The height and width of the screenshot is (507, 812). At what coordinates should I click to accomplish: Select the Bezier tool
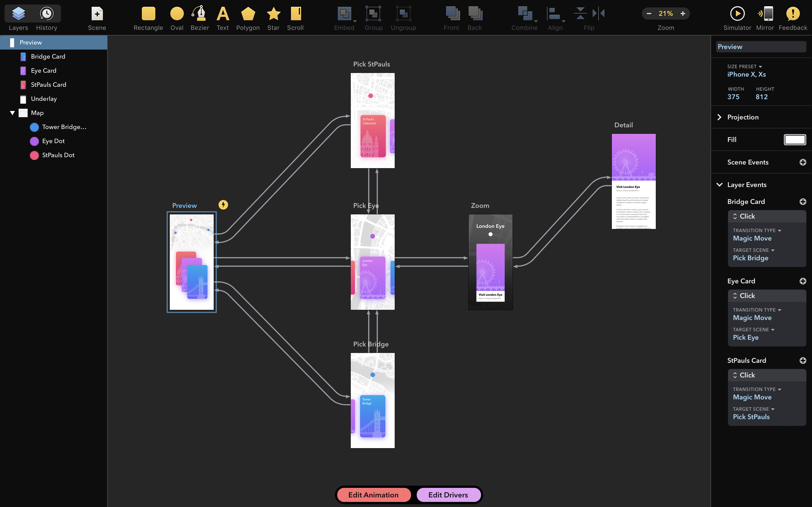click(199, 17)
